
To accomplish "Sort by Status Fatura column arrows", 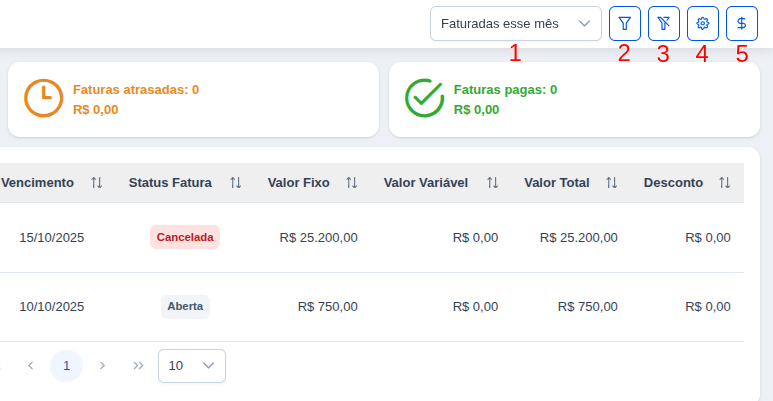I will [x=236, y=183].
